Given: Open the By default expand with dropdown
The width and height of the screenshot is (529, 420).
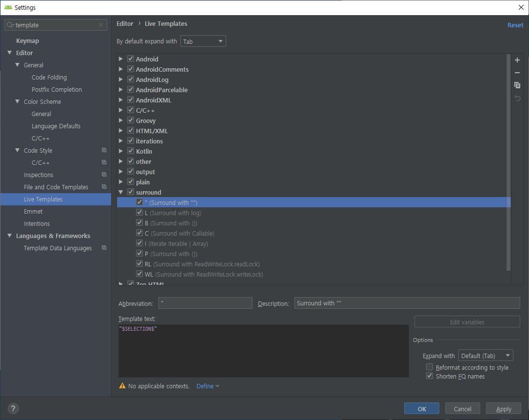Looking at the screenshot, I should [203, 41].
